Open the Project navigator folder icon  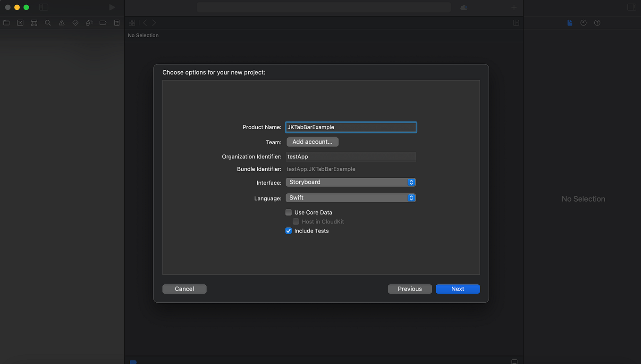(x=6, y=22)
